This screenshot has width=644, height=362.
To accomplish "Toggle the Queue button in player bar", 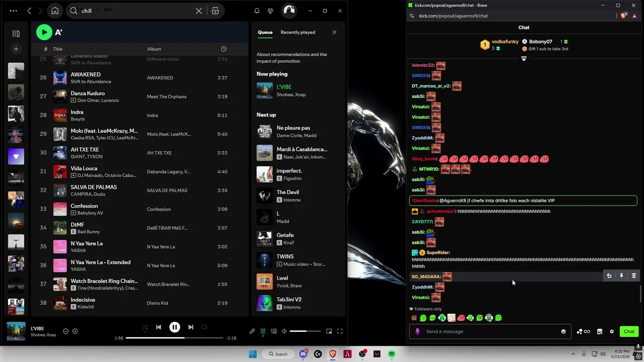I will 263,331.
